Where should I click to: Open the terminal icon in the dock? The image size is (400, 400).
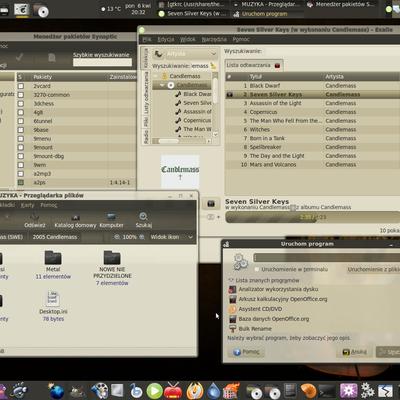[x=327, y=391]
